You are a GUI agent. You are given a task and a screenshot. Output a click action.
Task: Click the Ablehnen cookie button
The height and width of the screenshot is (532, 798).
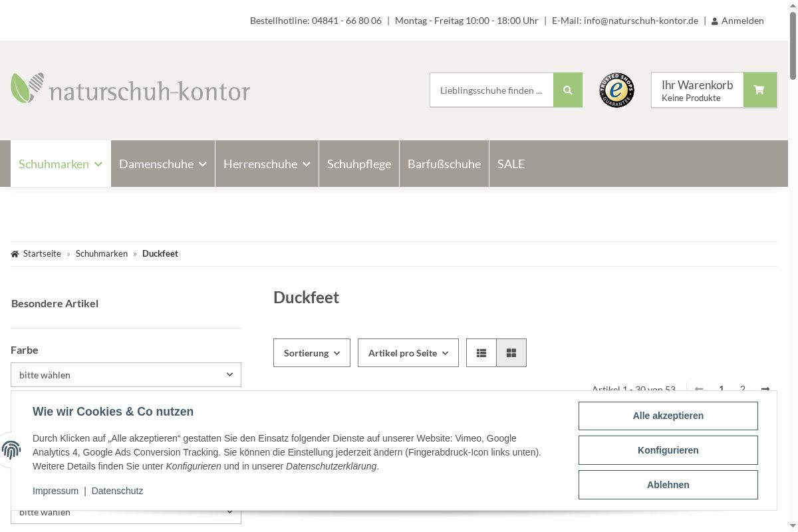pyautogui.click(x=668, y=485)
